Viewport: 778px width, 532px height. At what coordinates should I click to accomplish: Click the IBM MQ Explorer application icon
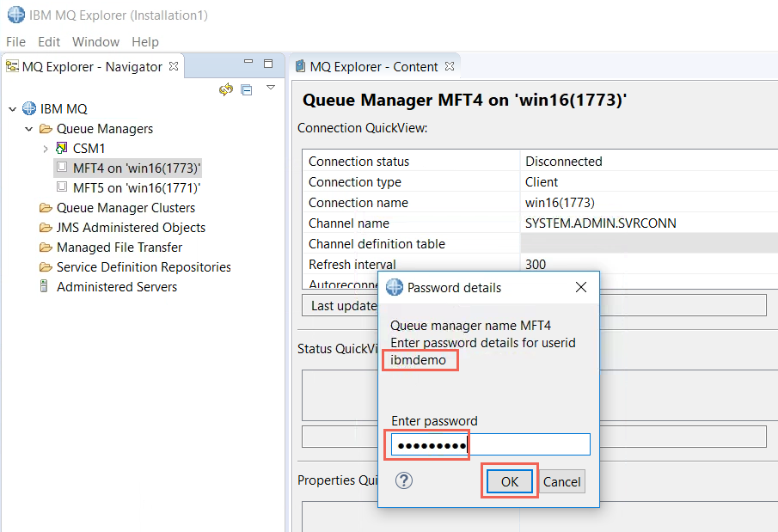15,15
